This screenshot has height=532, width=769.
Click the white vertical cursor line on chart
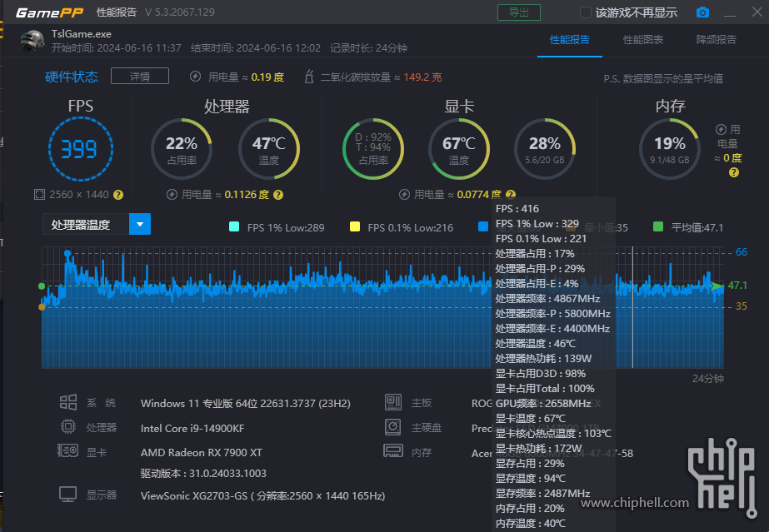pos(632,307)
